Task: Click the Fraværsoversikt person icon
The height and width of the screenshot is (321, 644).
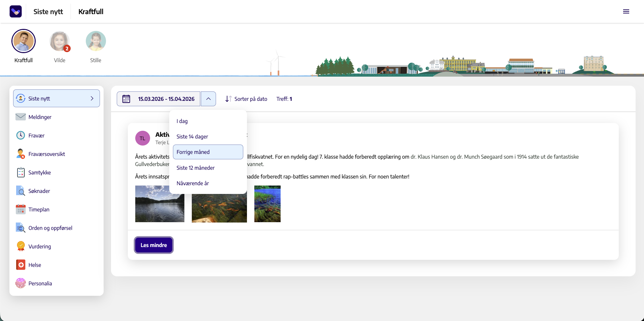Action: tap(21, 154)
